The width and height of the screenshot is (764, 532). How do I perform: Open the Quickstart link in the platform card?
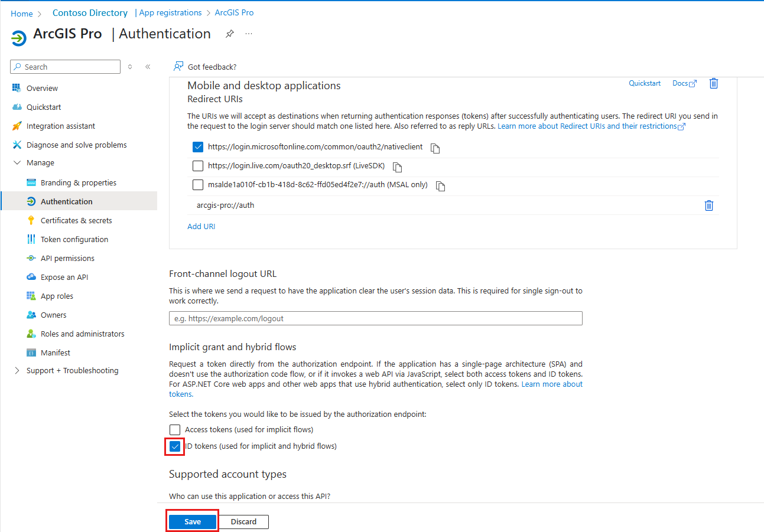645,83
